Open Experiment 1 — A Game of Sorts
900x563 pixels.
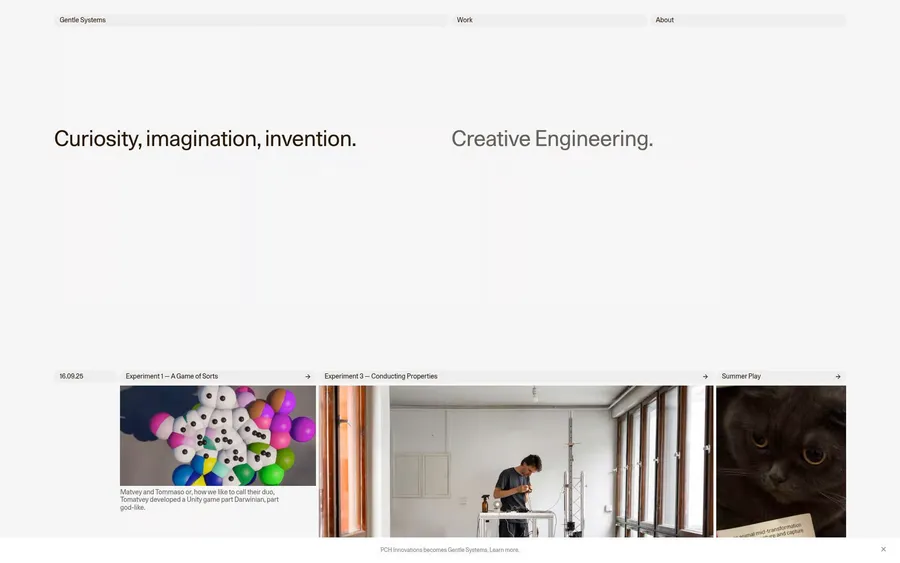[172, 377]
